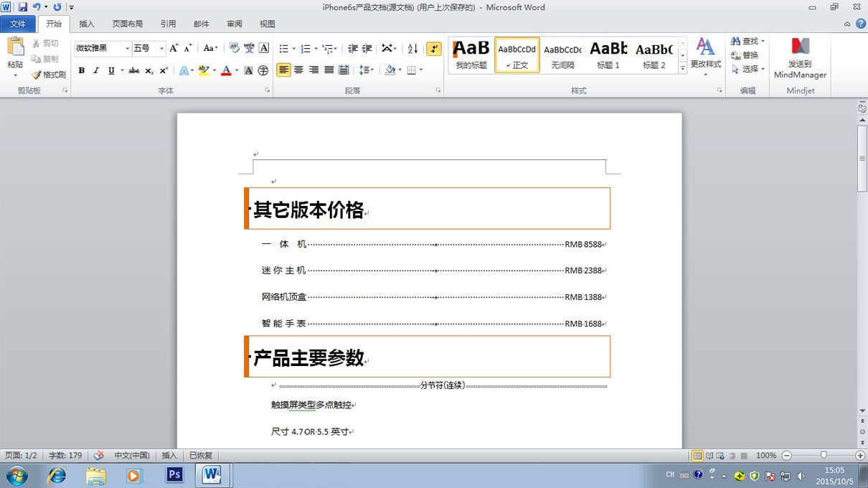Apply subscript x₂ formatting
The width and height of the screenshot is (868, 488).
pyautogui.click(x=149, y=70)
